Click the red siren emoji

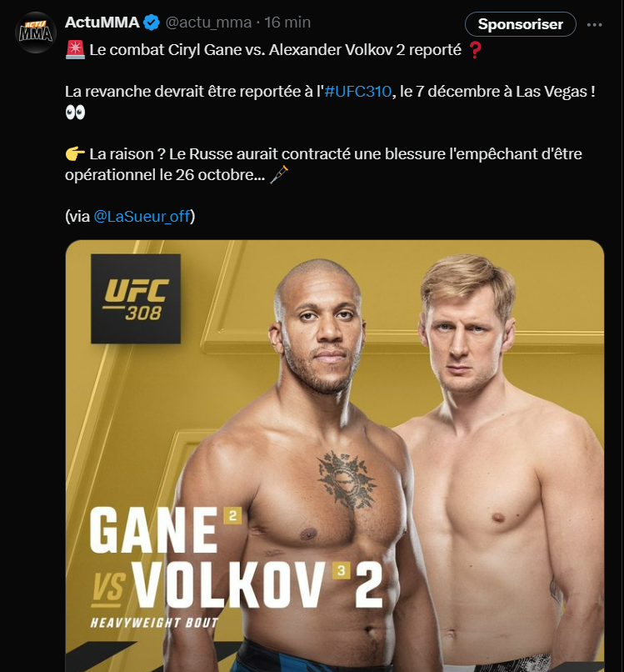75,50
